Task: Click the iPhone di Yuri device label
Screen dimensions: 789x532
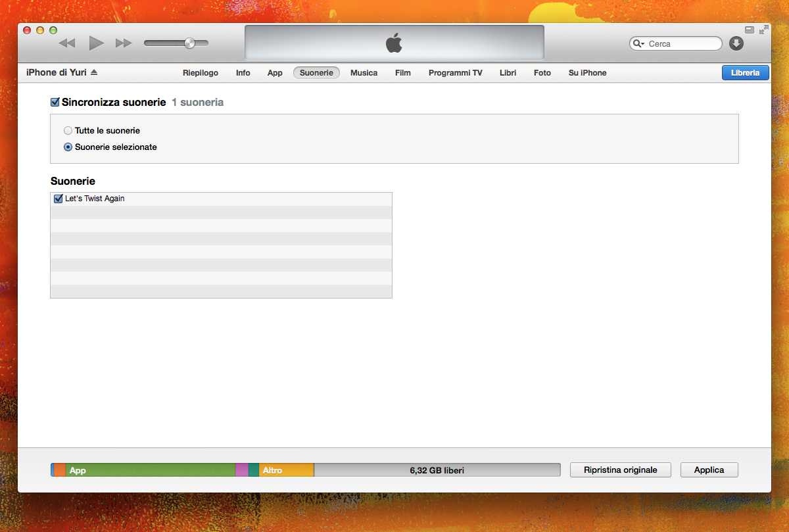Action: pyautogui.click(x=57, y=72)
